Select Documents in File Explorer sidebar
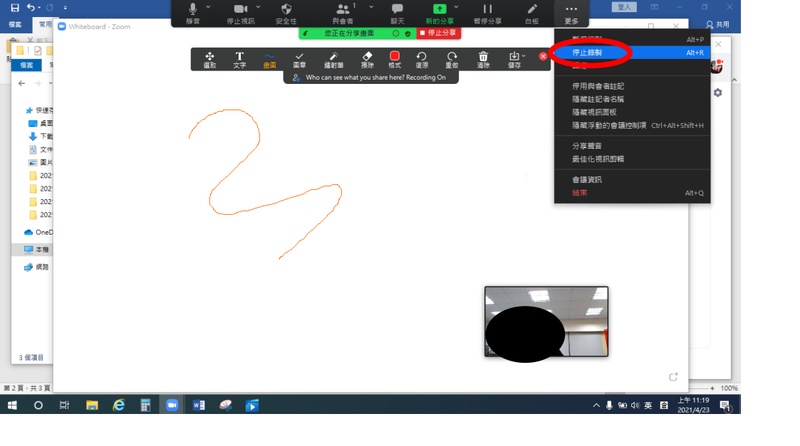Image resolution: width=800 pixels, height=446 pixels. coord(40,150)
